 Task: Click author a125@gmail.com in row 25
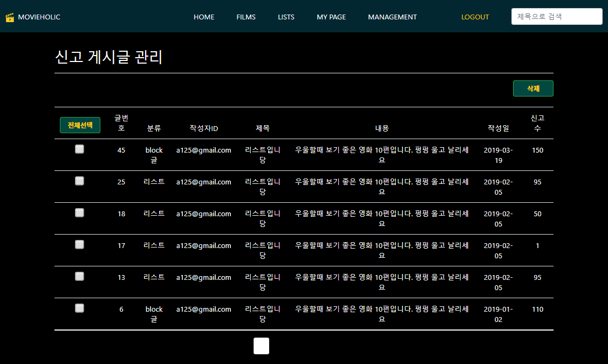203,182
